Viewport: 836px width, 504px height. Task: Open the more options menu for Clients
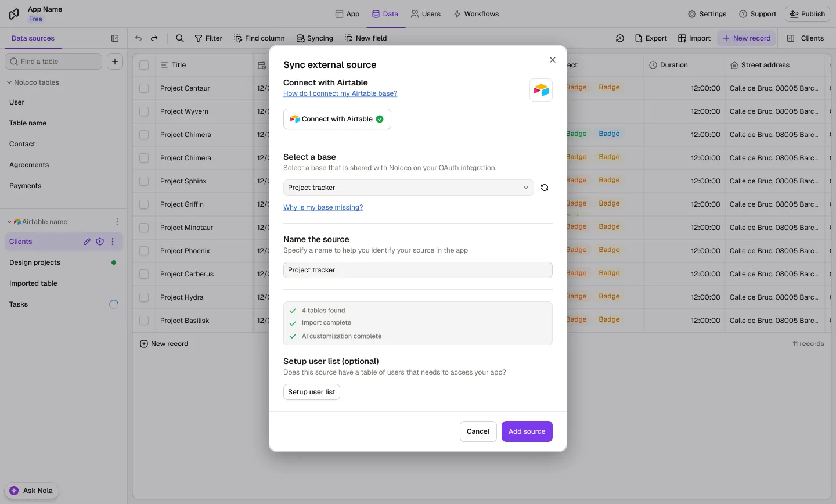pyautogui.click(x=113, y=242)
